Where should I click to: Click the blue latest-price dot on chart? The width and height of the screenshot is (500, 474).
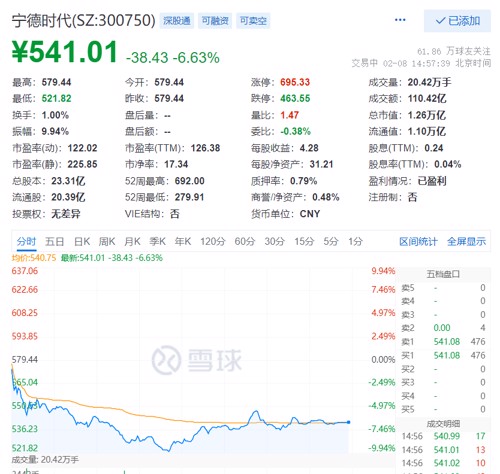tap(348, 422)
